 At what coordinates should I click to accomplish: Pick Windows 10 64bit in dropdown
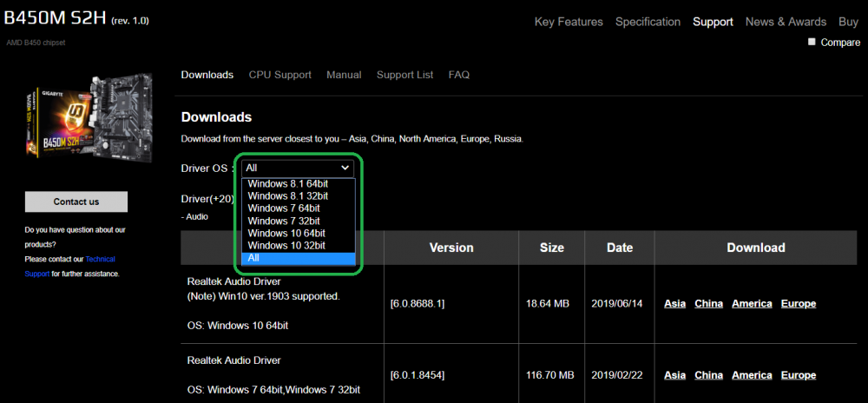299,233
